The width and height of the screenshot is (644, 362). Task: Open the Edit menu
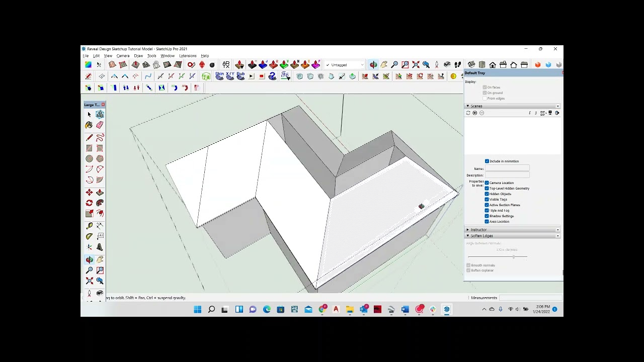coord(96,56)
